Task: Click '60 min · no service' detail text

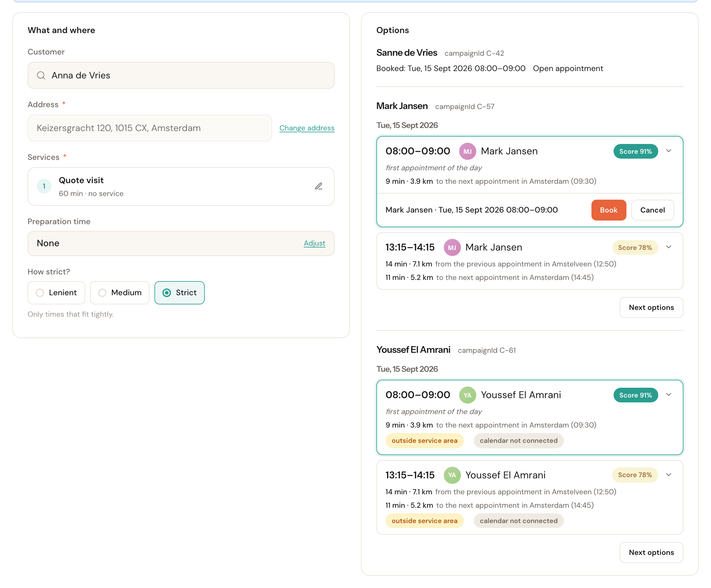Action: pyautogui.click(x=91, y=194)
